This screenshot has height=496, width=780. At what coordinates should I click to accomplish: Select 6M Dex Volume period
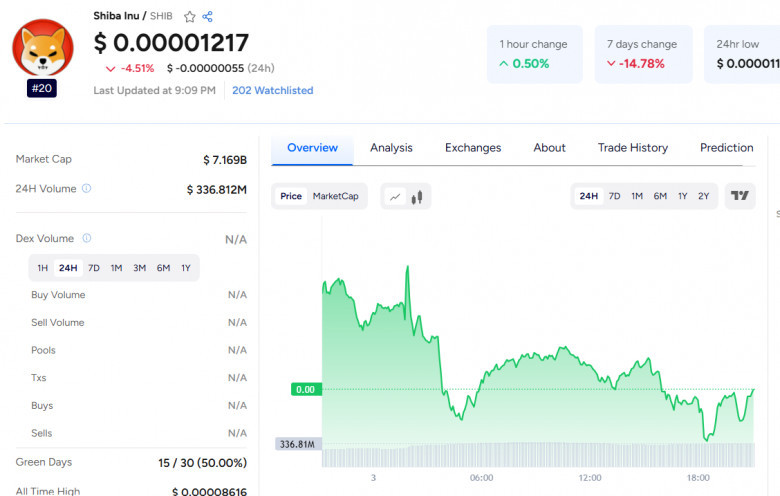164,268
